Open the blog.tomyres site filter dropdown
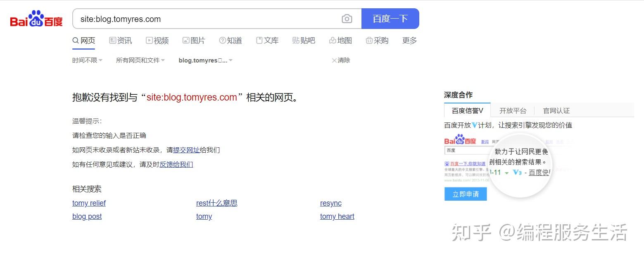 (x=206, y=60)
